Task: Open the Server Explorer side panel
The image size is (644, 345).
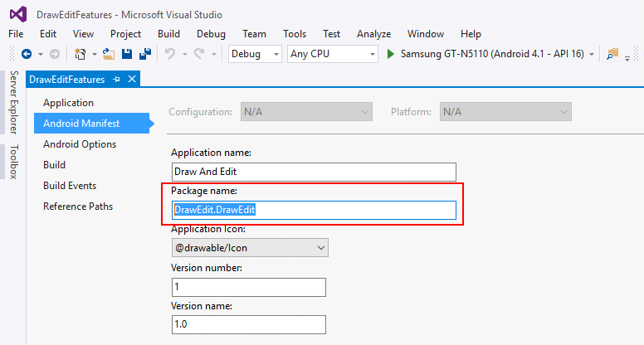Action: point(13,103)
